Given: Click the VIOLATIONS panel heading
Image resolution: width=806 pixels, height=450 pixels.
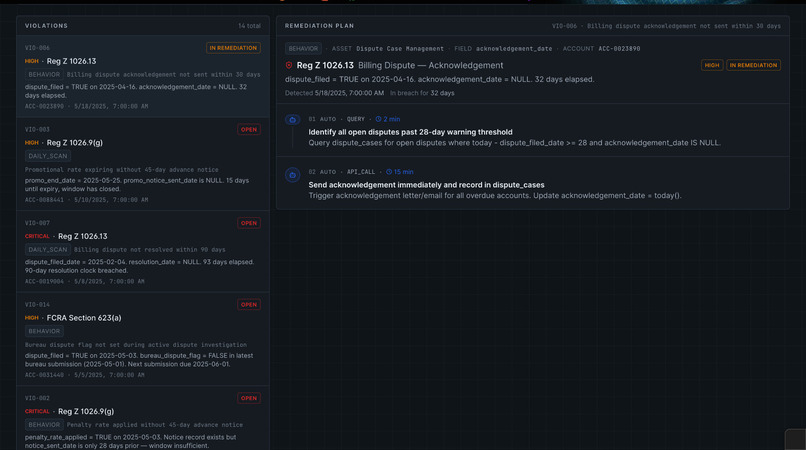Looking at the screenshot, I should tap(46, 26).
